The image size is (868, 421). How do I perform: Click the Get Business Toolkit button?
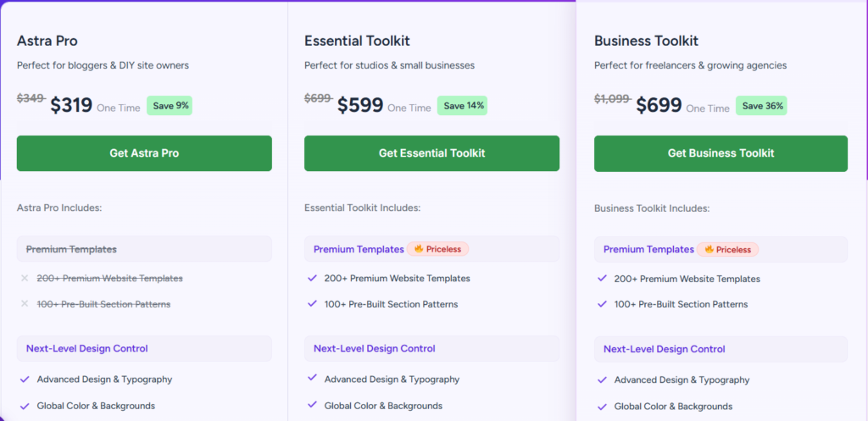pos(721,153)
